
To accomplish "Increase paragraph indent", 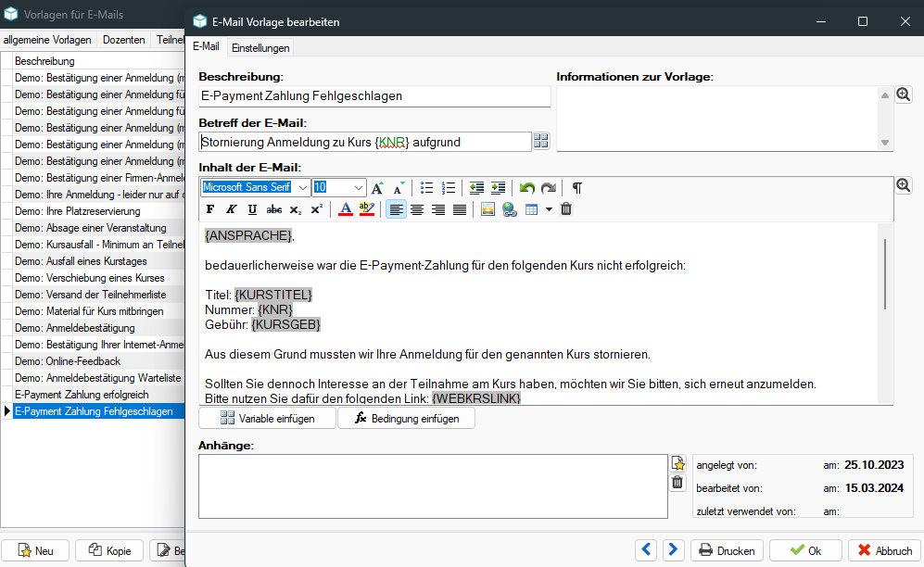I will pos(498,188).
